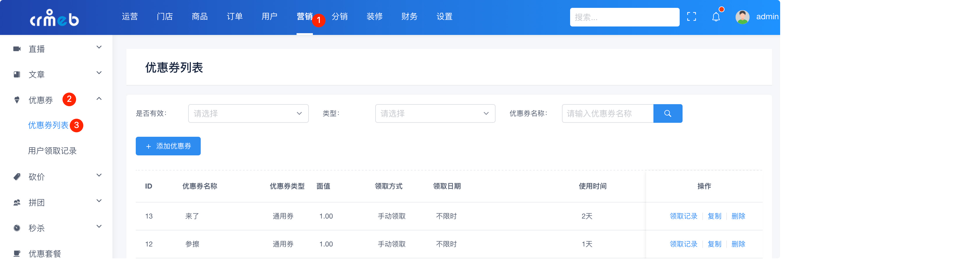980x277 pixels.
Task: Click 复制 for coupon 参擦
Action: [714, 244]
